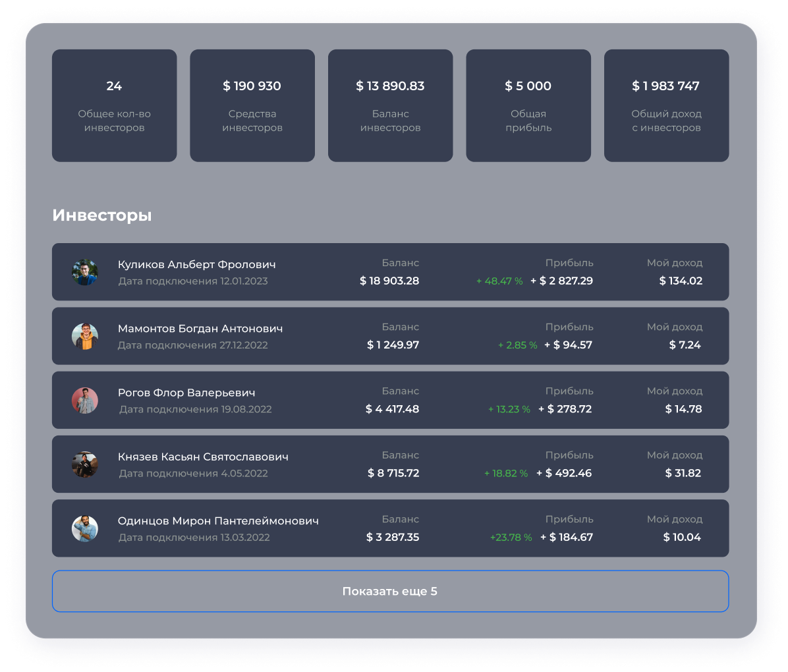Click Куликов Альберт Фролович's avatar

coord(84,272)
